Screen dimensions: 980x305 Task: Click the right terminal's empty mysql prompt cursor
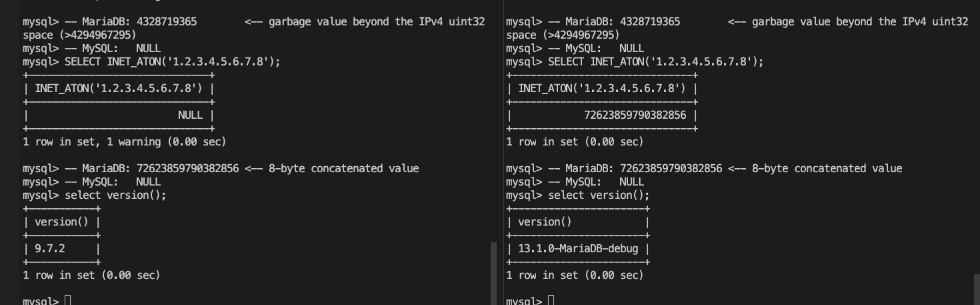pyautogui.click(x=551, y=300)
